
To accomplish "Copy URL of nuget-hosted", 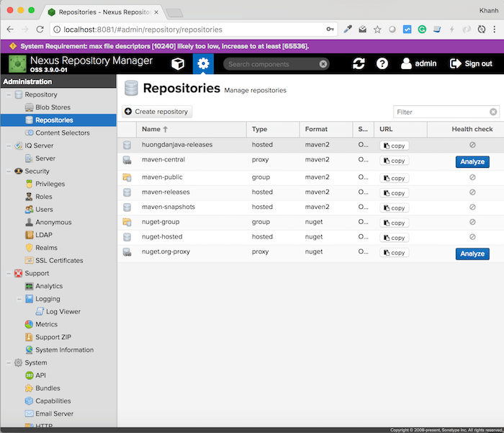I will pos(394,238).
